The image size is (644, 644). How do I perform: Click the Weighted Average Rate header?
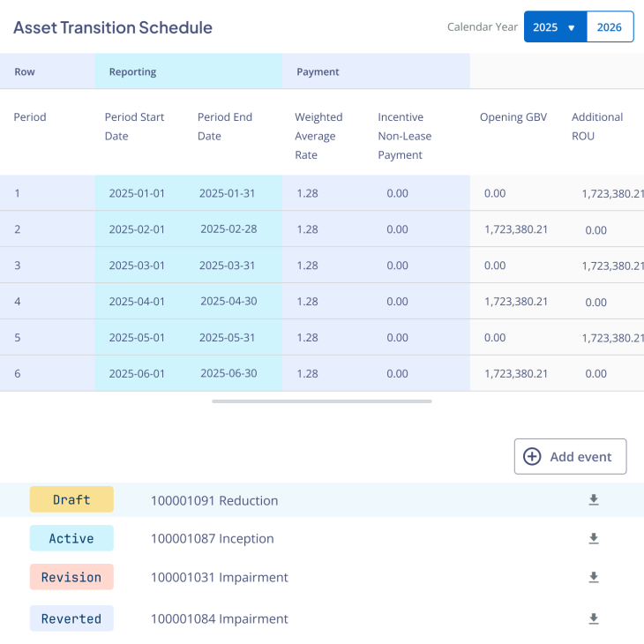pos(318,136)
